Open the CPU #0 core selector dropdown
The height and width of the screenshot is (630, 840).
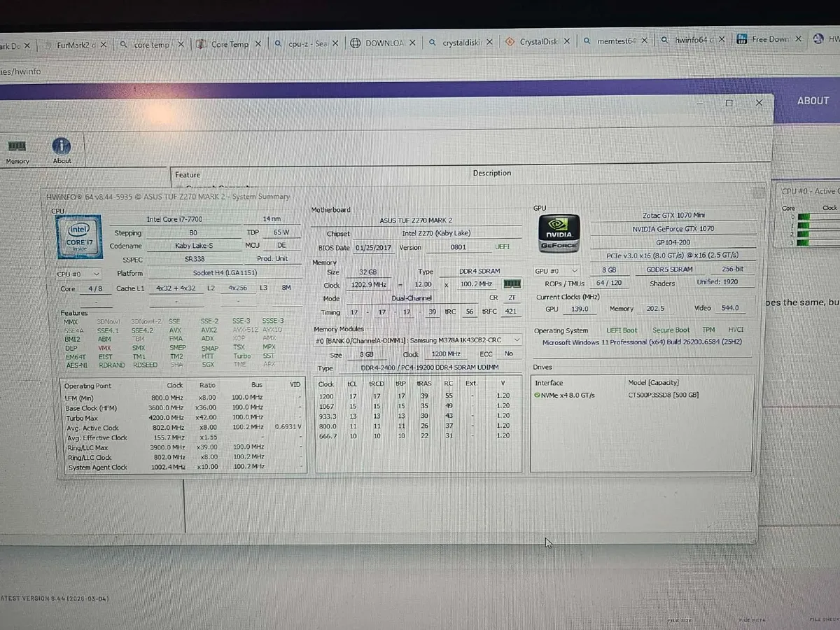pyautogui.click(x=78, y=274)
